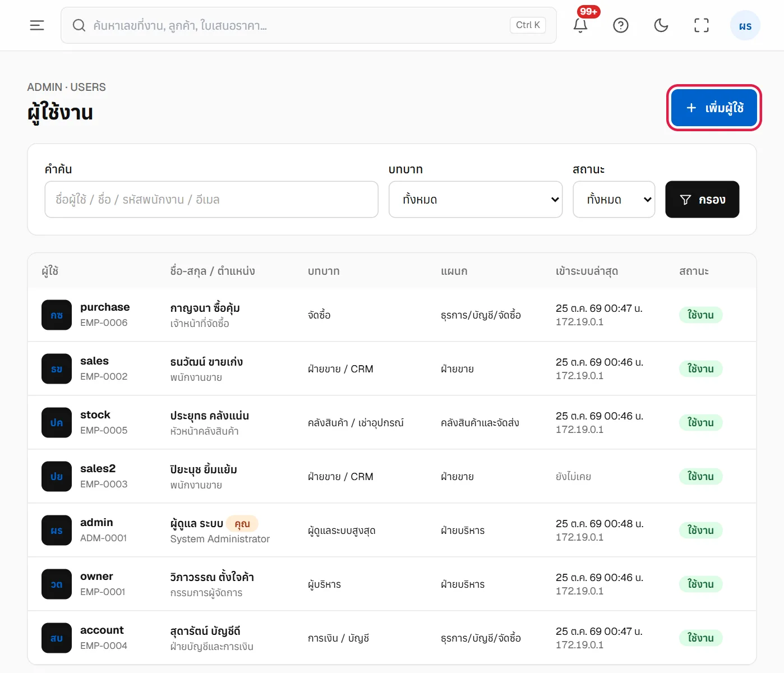Click the เพิ่มผู้ใช้ add user button

coord(714,108)
